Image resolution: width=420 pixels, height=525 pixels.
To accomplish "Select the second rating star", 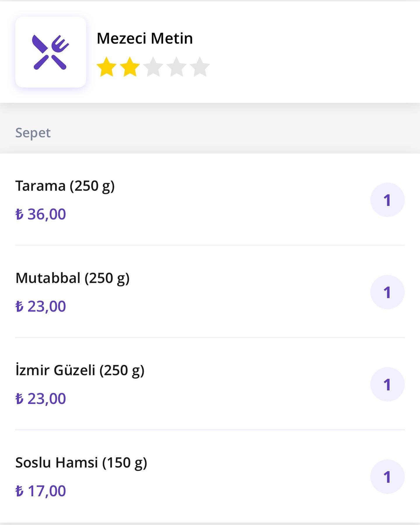I will pyautogui.click(x=130, y=67).
